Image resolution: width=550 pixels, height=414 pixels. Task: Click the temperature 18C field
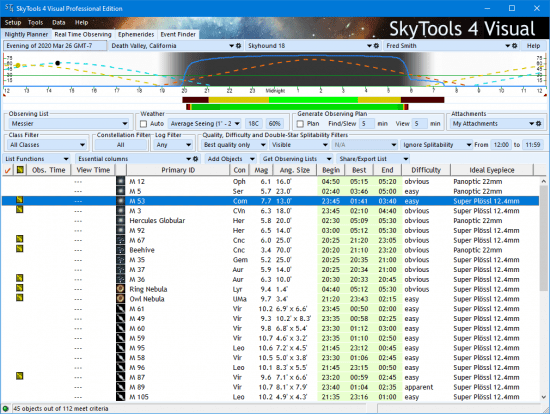[253, 123]
